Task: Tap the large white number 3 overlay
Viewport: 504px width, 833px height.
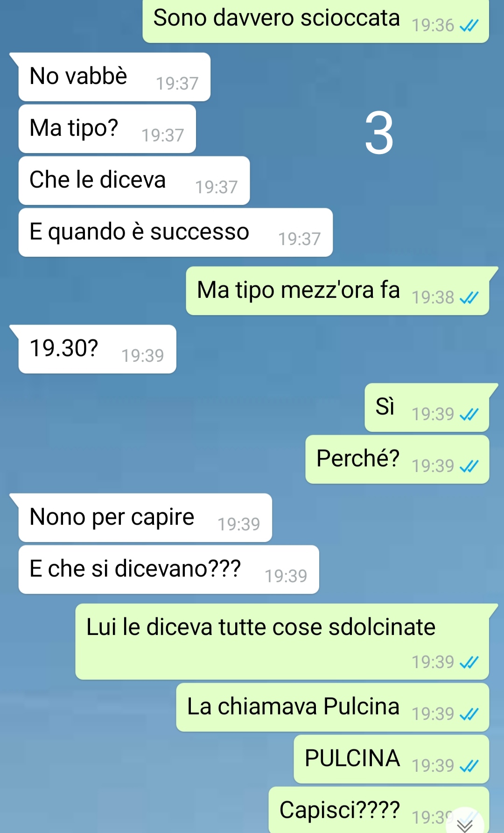Action: click(x=379, y=133)
